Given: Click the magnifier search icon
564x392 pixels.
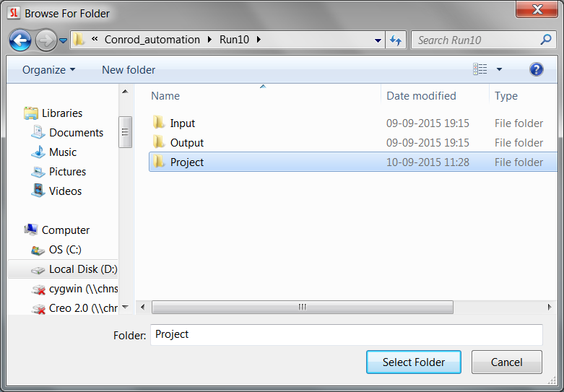Looking at the screenshot, I should (546, 40).
